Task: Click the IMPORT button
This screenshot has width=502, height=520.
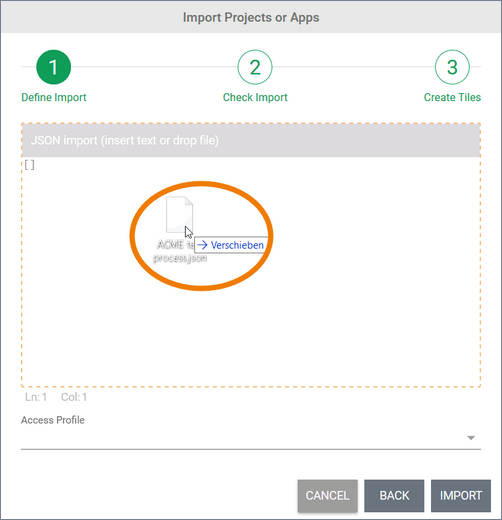Action: coord(461,496)
